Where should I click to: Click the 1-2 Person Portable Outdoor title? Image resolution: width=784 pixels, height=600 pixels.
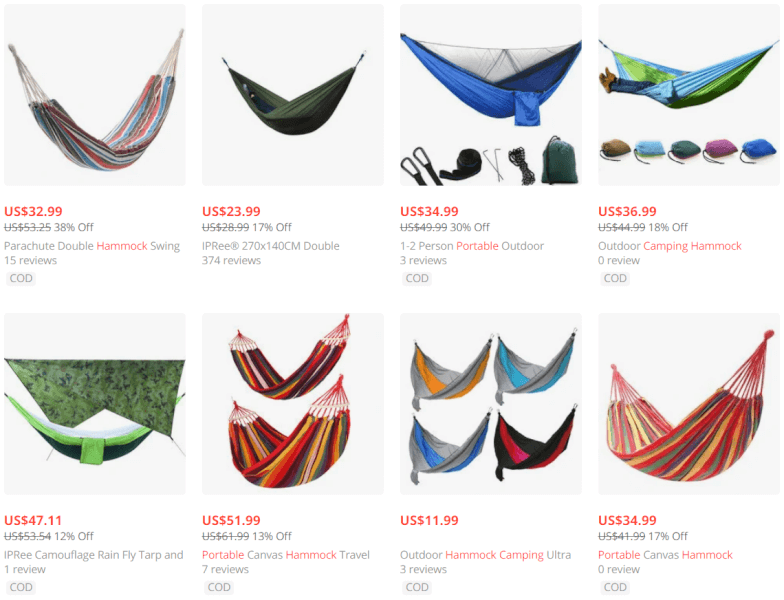(472, 246)
